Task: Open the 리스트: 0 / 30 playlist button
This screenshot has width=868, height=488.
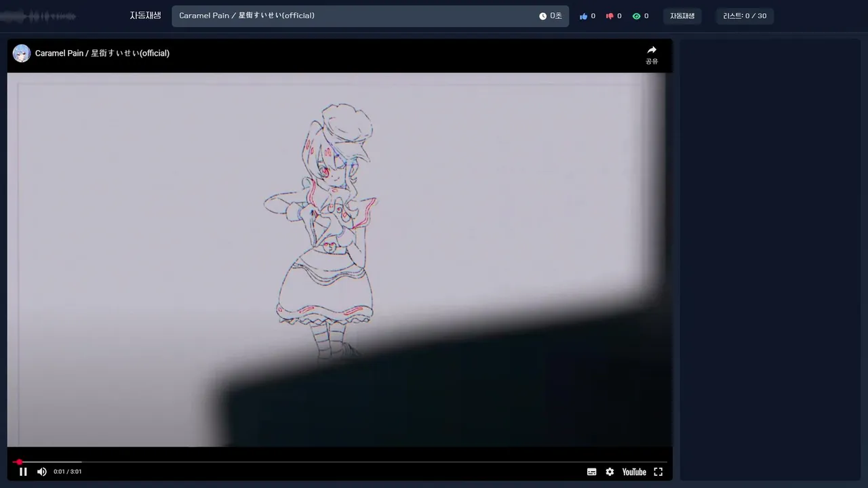Action: 745,16
